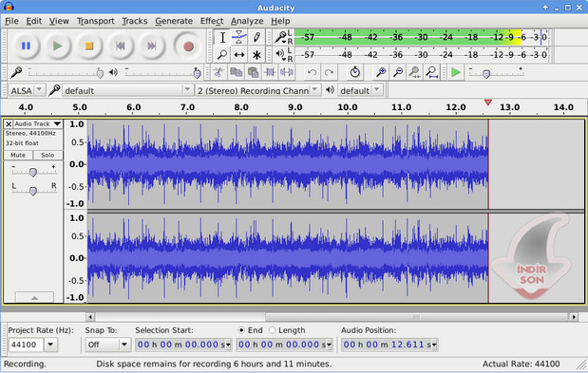Image resolution: width=588 pixels, height=373 pixels.
Task: Select the Time Shift tool
Action: [x=238, y=55]
